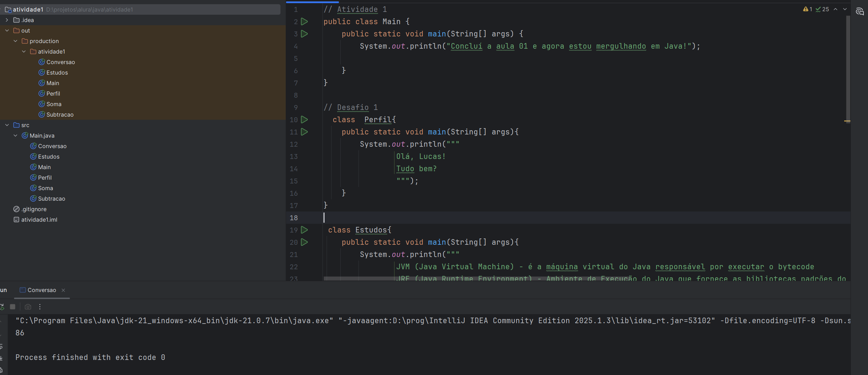
Task: Click the typo check count showing 25
Action: (x=822, y=9)
